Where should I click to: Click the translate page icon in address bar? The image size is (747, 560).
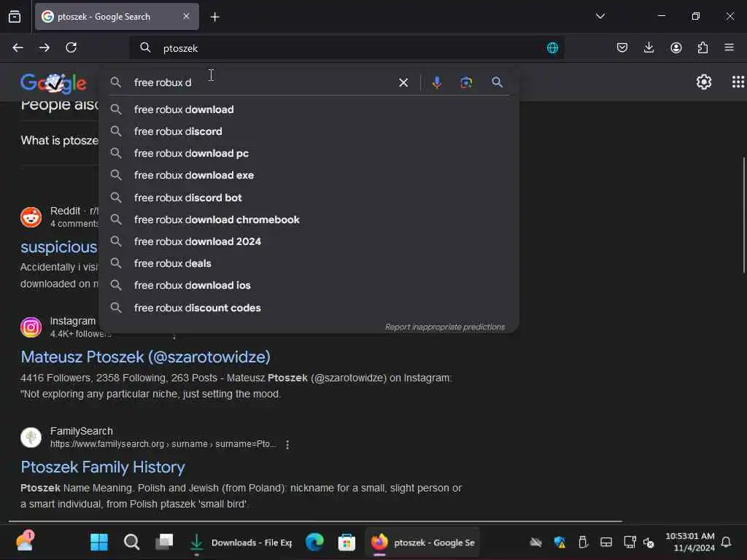[x=552, y=47]
